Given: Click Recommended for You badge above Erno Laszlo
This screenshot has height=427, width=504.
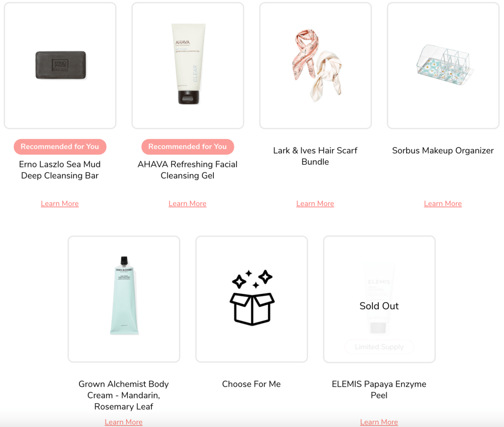Looking at the screenshot, I should 60,146.
